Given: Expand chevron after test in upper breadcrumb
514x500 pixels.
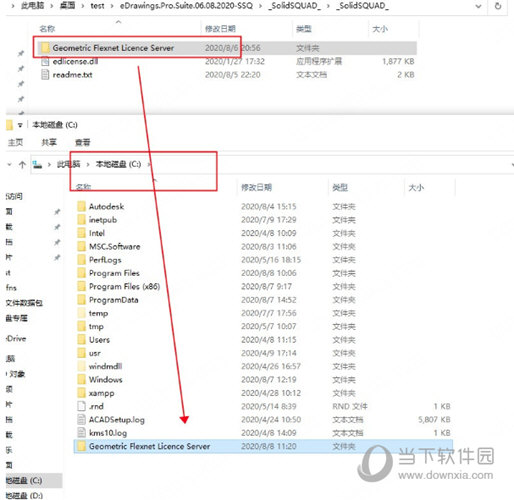Looking at the screenshot, I should click(x=112, y=6).
